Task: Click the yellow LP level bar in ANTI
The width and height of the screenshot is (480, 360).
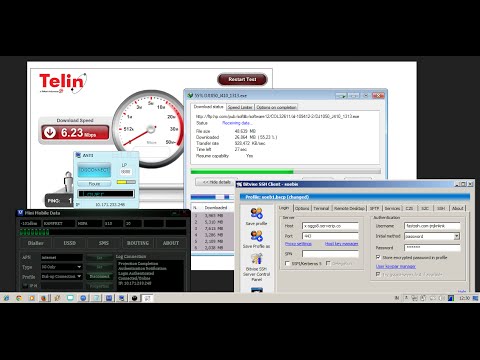Action: tap(126, 182)
